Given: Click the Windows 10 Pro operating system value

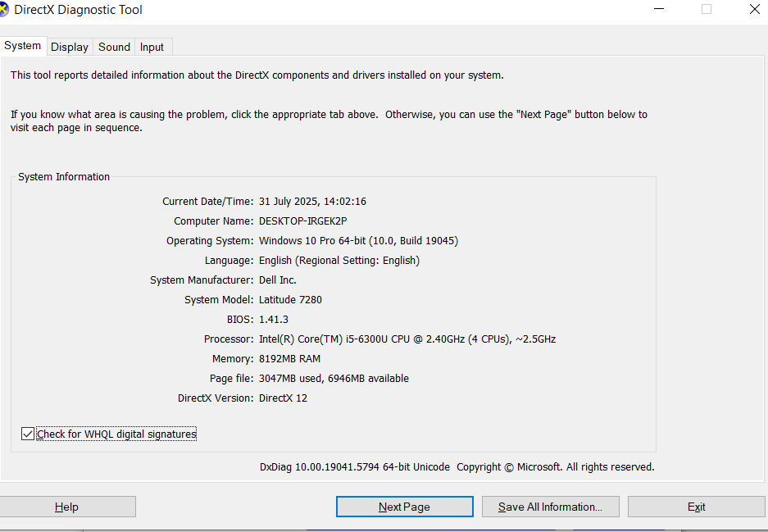Looking at the screenshot, I should (358, 241).
